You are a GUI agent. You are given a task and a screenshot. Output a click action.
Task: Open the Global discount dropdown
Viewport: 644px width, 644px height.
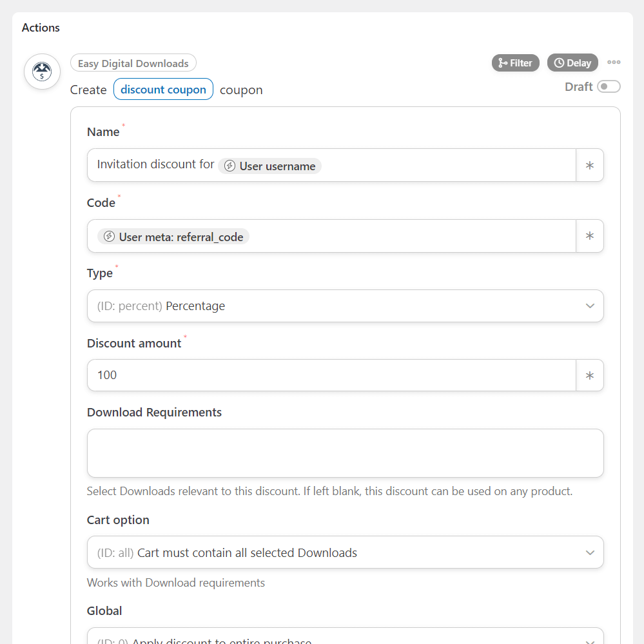point(346,639)
